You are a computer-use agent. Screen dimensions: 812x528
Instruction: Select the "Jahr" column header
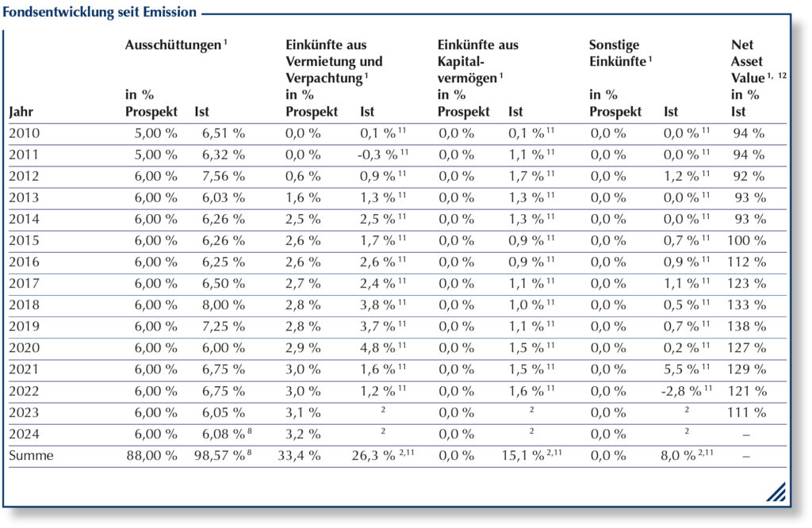[21, 112]
